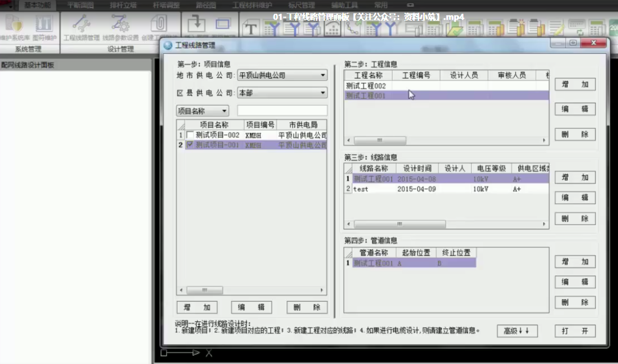
Task: Switch to the 平断面图 ribbon tab
Action: [80, 5]
